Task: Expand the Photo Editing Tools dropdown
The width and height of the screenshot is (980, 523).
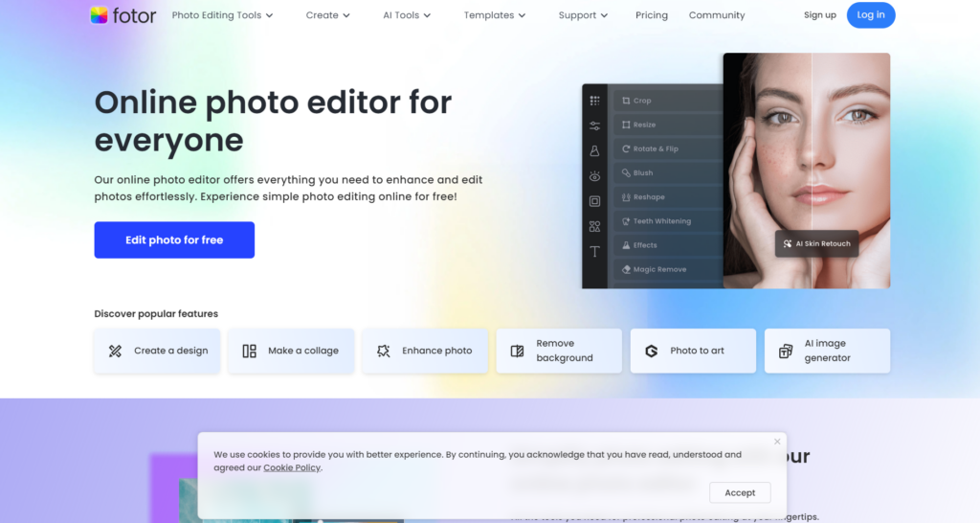Action: pyautogui.click(x=222, y=15)
